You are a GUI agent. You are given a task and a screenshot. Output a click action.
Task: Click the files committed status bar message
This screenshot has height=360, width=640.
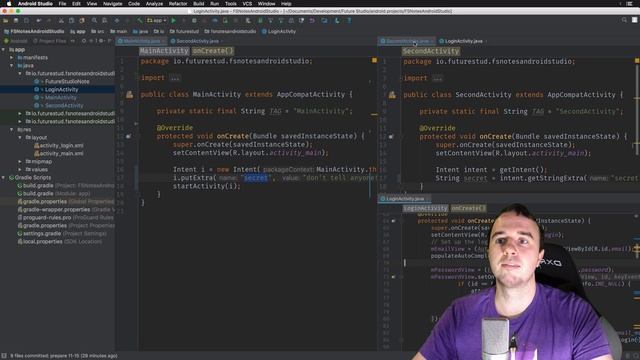click(64, 356)
